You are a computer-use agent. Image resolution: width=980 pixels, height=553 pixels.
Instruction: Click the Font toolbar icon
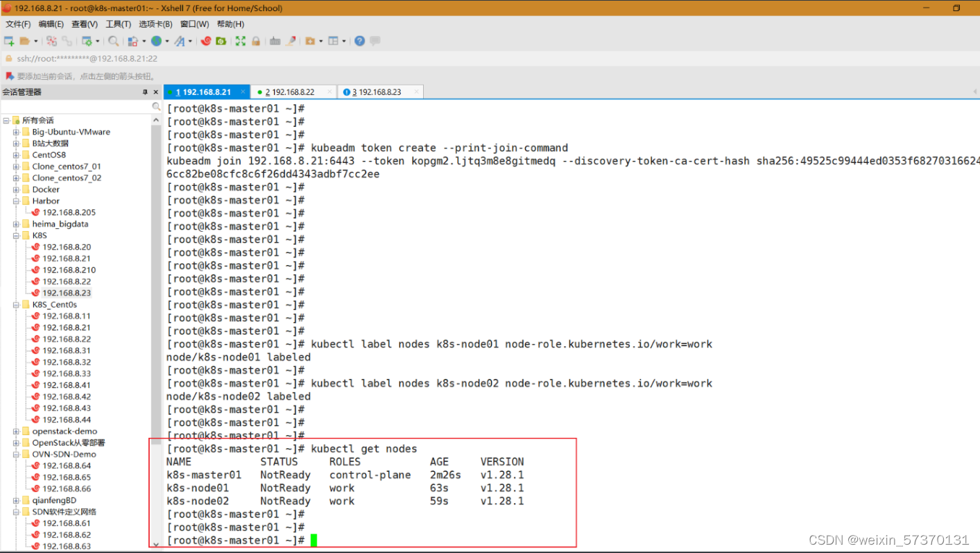(x=180, y=41)
